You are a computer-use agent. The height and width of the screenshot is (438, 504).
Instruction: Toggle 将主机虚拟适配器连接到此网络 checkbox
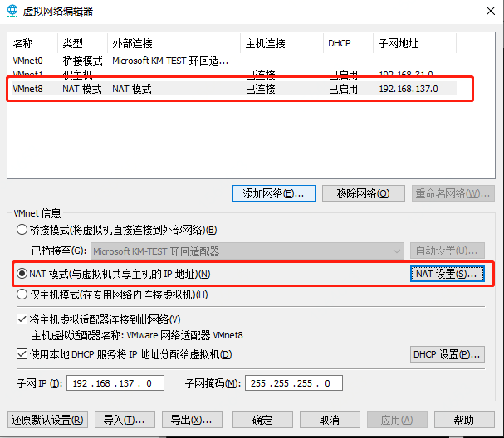[x=22, y=319]
